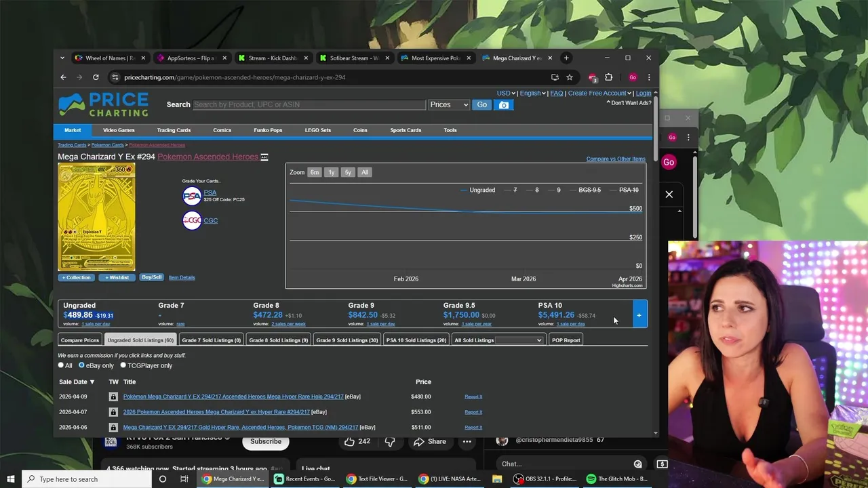Image resolution: width=868 pixels, height=488 pixels.
Task: Select the eBay only radio button
Action: coord(81,365)
